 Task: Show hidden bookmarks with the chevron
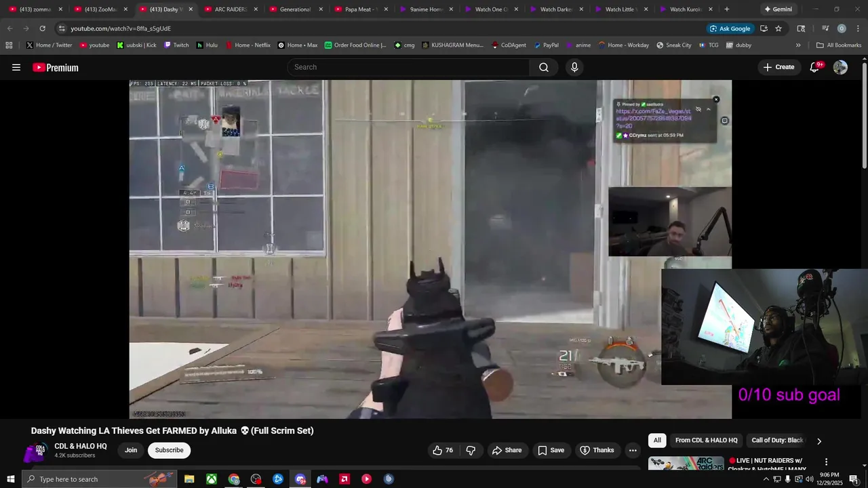[798, 45]
